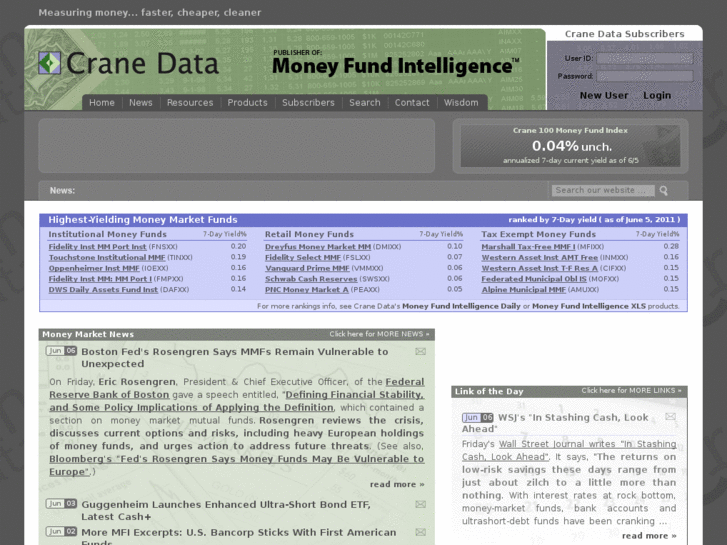Click the 0.10 yield value

455,246
